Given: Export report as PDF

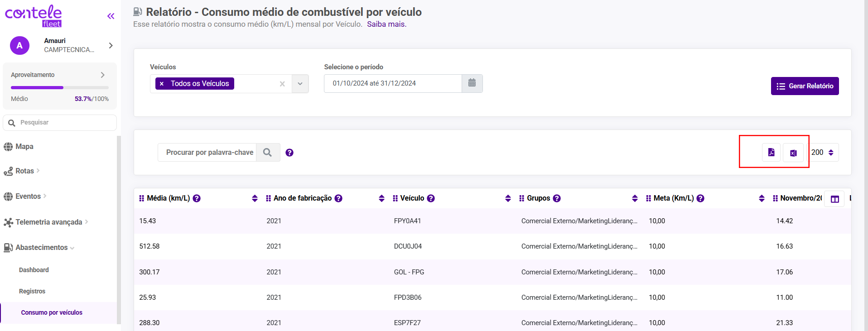Looking at the screenshot, I should 771,153.
